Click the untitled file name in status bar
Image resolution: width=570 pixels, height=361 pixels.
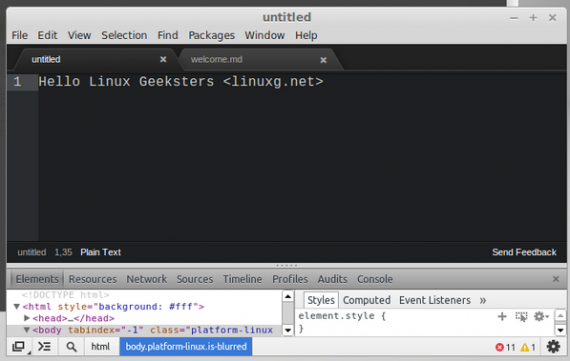coord(32,252)
